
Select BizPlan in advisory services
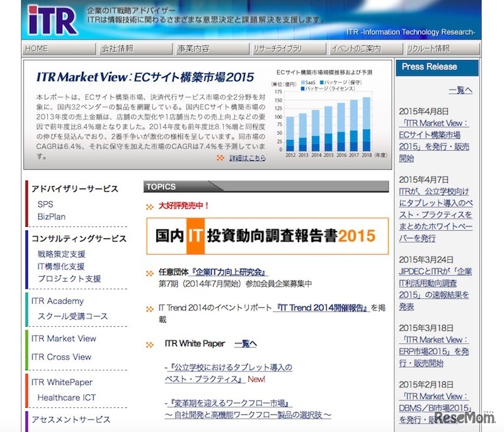coord(52,216)
